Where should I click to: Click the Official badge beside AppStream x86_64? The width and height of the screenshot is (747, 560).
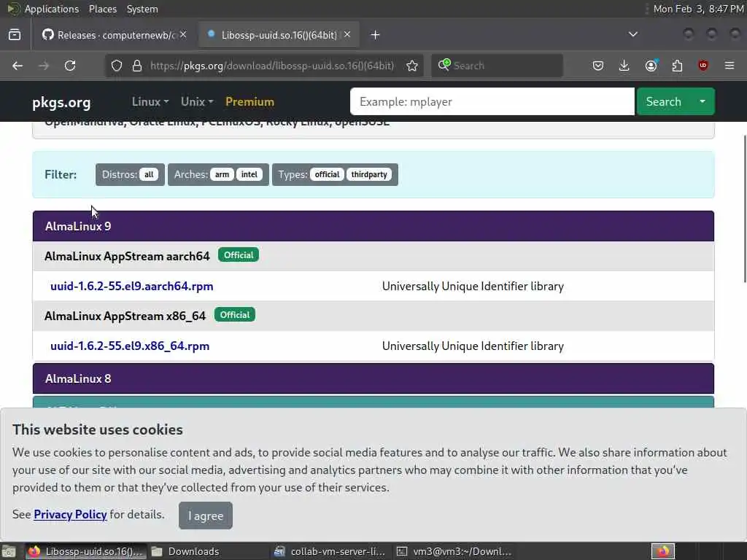point(235,315)
